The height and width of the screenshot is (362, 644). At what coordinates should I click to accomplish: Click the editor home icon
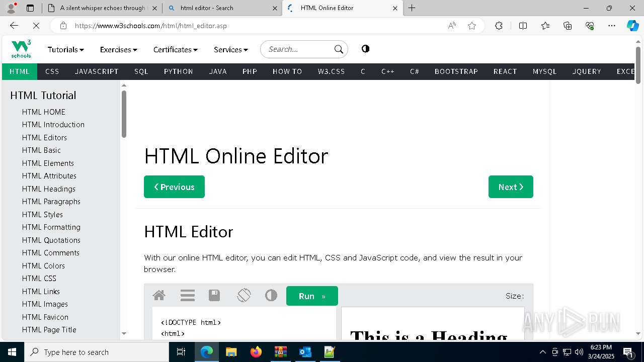[x=159, y=296]
